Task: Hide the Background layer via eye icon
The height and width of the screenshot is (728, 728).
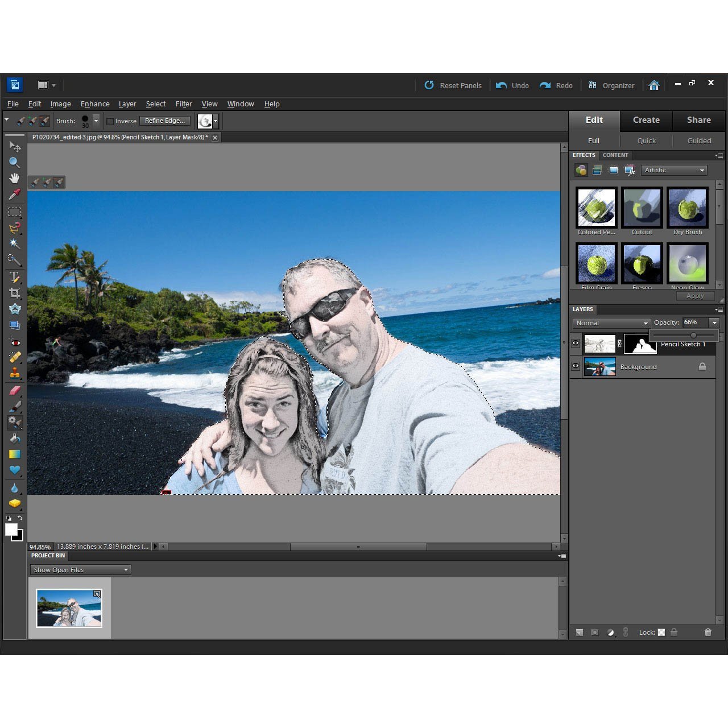Action: (576, 366)
